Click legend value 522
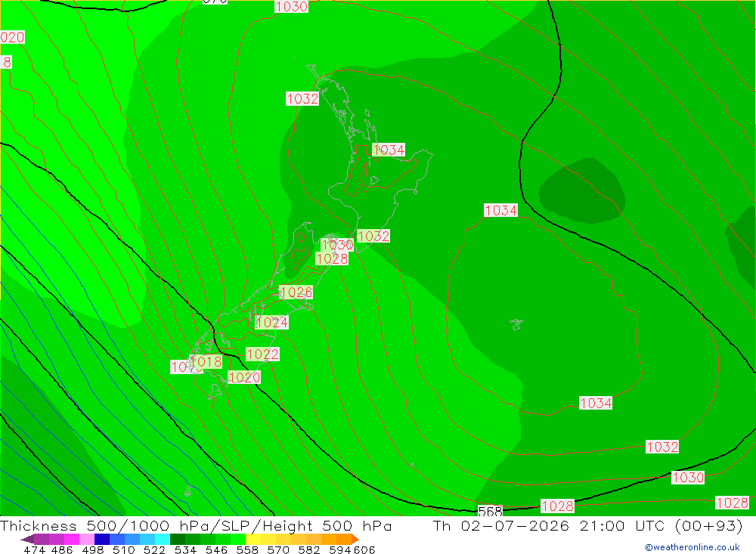Screen dimensions: 756x554 point(154,549)
